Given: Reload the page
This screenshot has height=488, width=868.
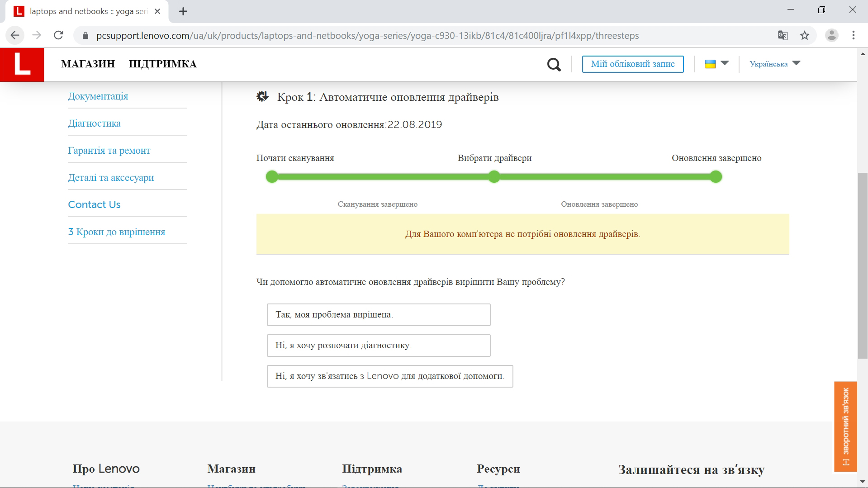Looking at the screenshot, I should (x=58, y=35).
